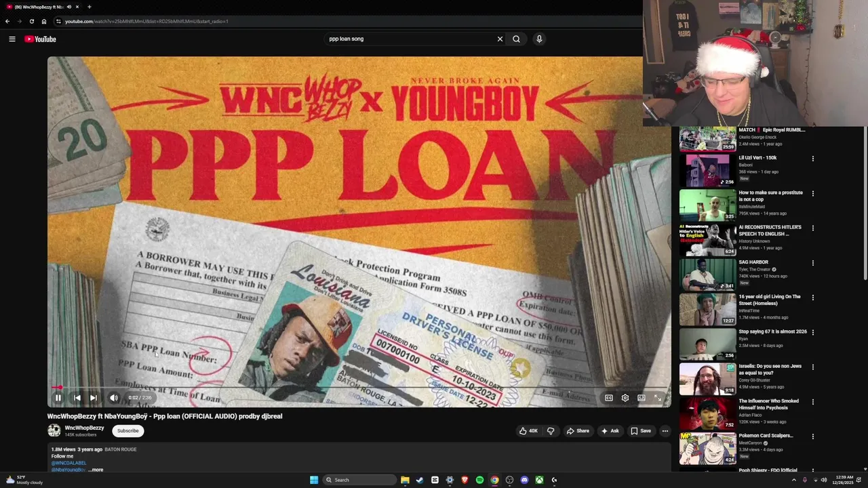Open Brave browser from the taskbar
The image size is (868, 488).
click(x=465, y=480)
